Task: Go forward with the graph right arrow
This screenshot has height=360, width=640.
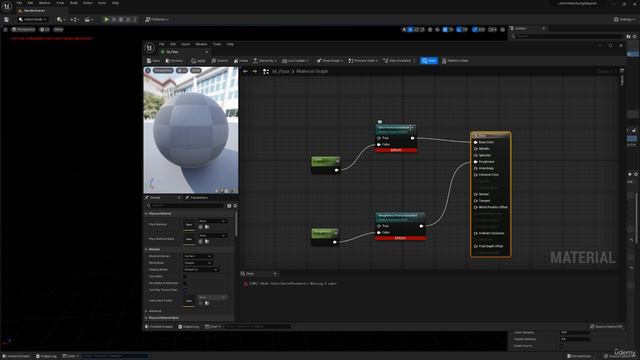Action: click(254, 71)
